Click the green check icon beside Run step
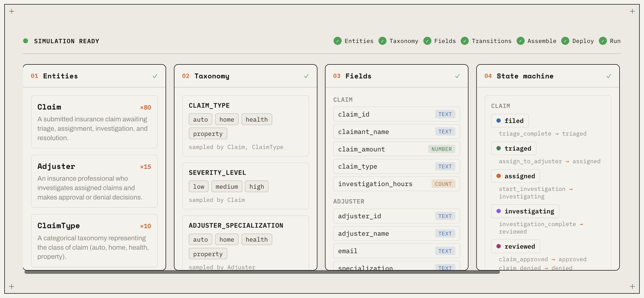The width and height of the screenshot is (644, 298). coord(603,41)
